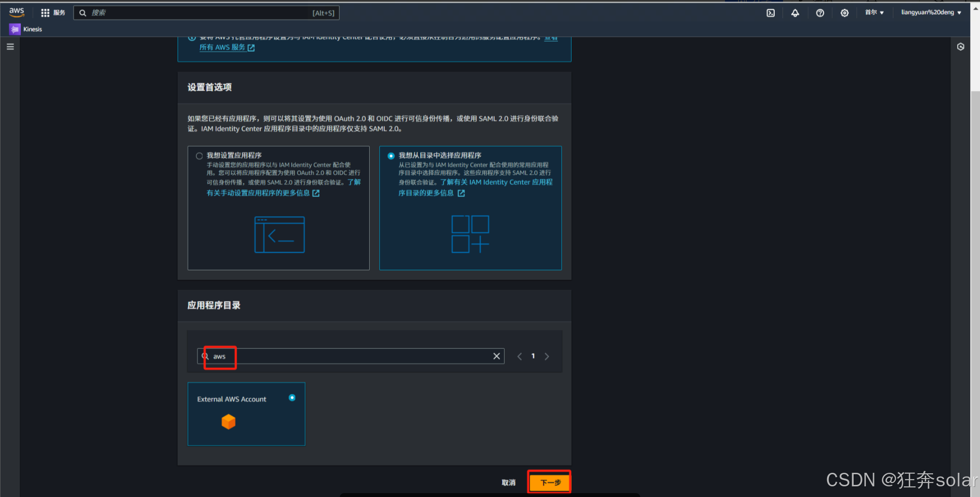Go to next catalog page arrow
This screenshot has width=980, height=497.
547,357
